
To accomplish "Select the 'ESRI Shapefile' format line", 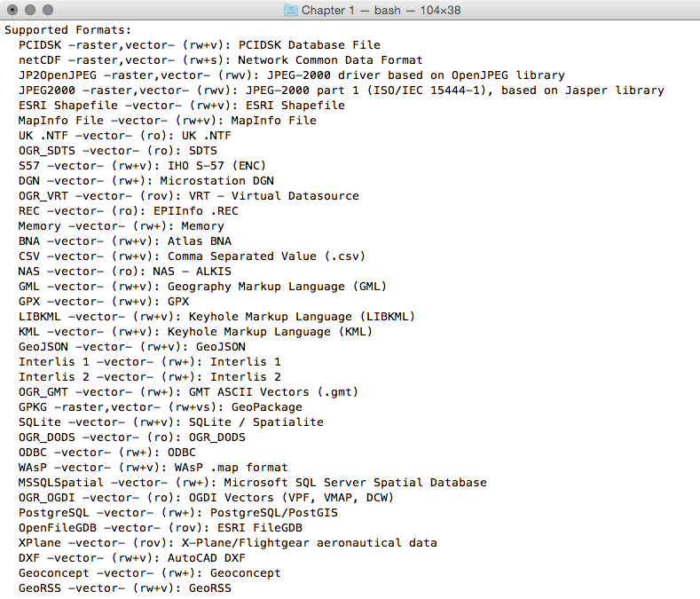I will (x=181, y=106).
